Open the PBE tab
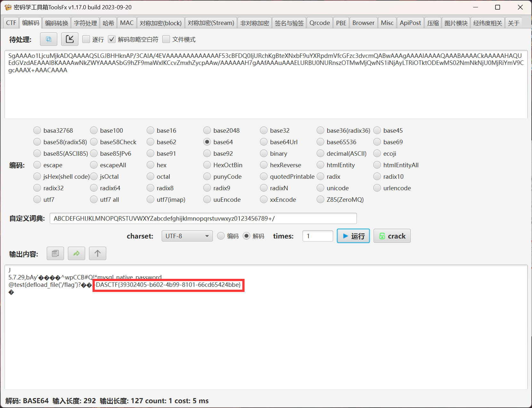Viewport: 532px width, 408px height. [341, 23]
